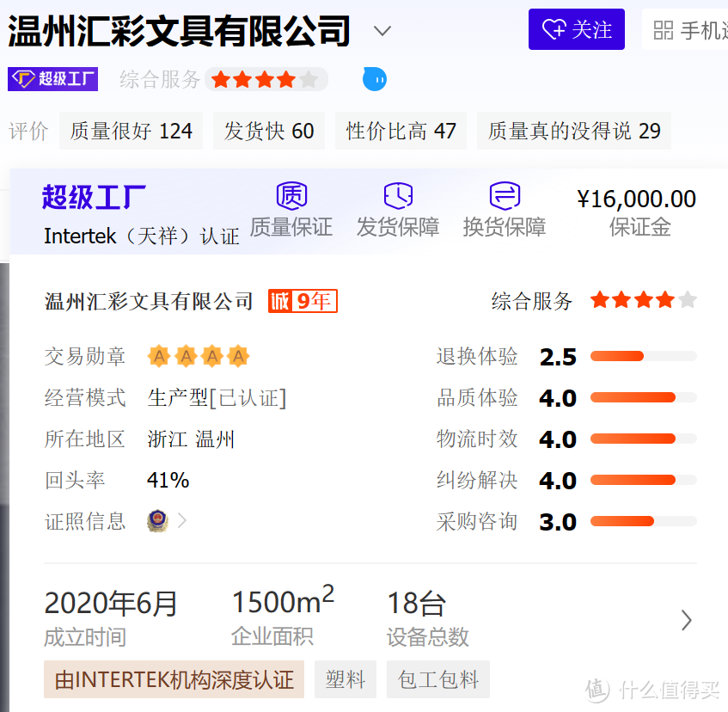Click the 质量保证 quality guarantee icon
728x712 pixels.
point(291,196)
